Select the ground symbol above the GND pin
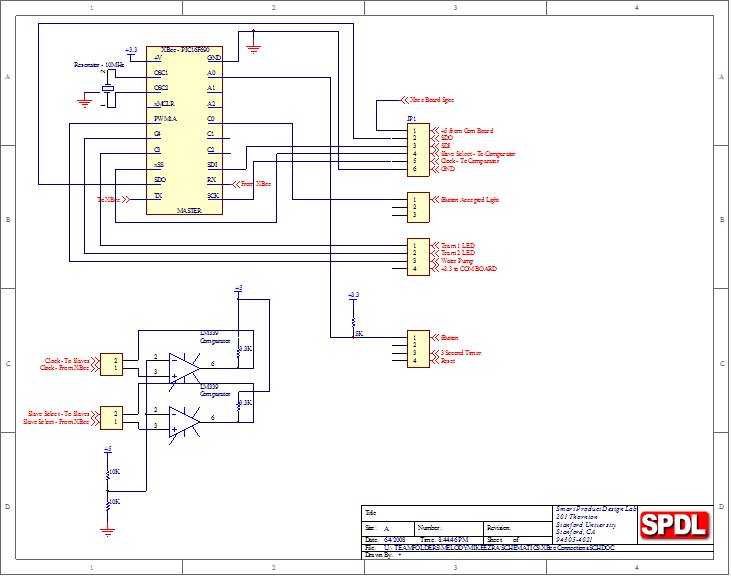Viewport: 731px width, 577px height. pos(254,40)
